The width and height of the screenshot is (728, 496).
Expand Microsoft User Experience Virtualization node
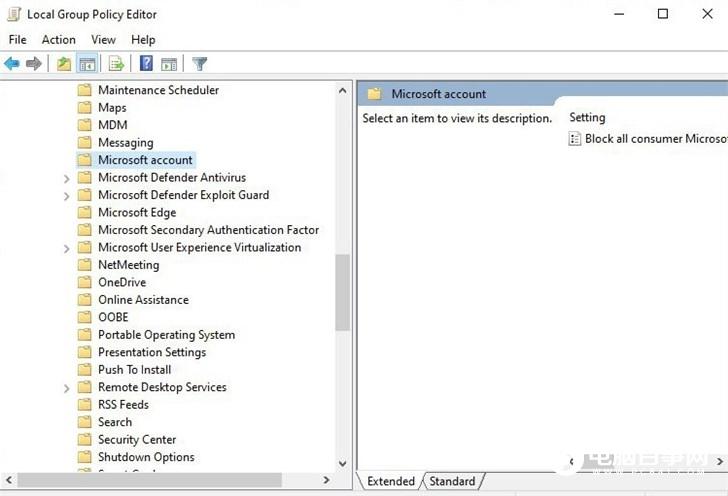point(66,248)
